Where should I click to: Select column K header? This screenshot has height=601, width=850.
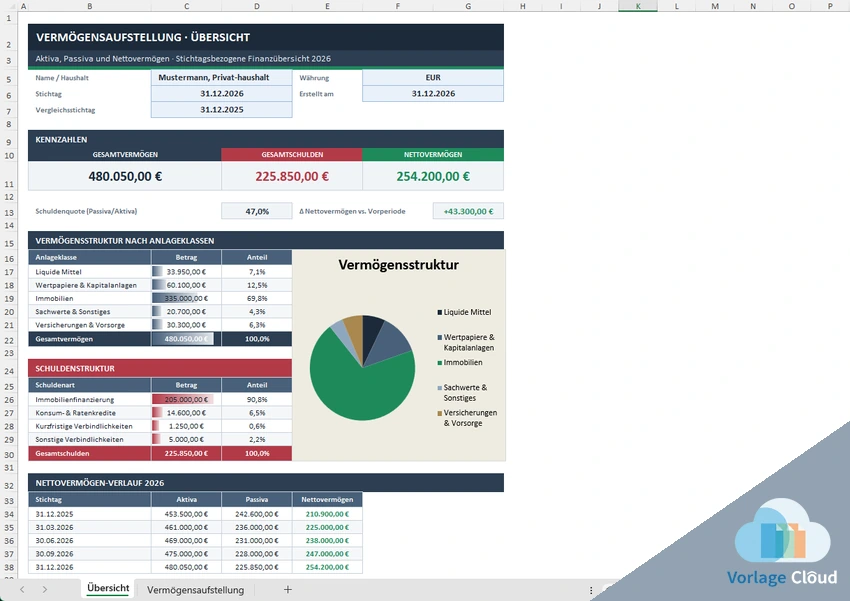coord(638,6)
